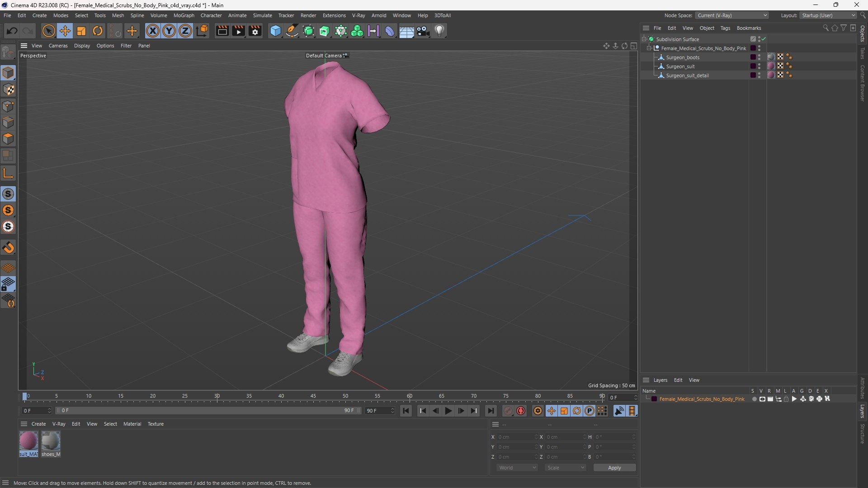Toggle layer visibility eye icon
The height and width of the screenshot is (488, 868).
click(762, 399)
